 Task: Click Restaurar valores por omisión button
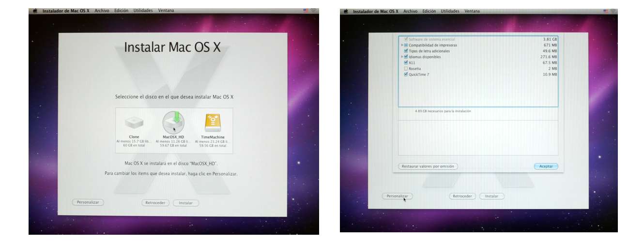click(428, 166)
